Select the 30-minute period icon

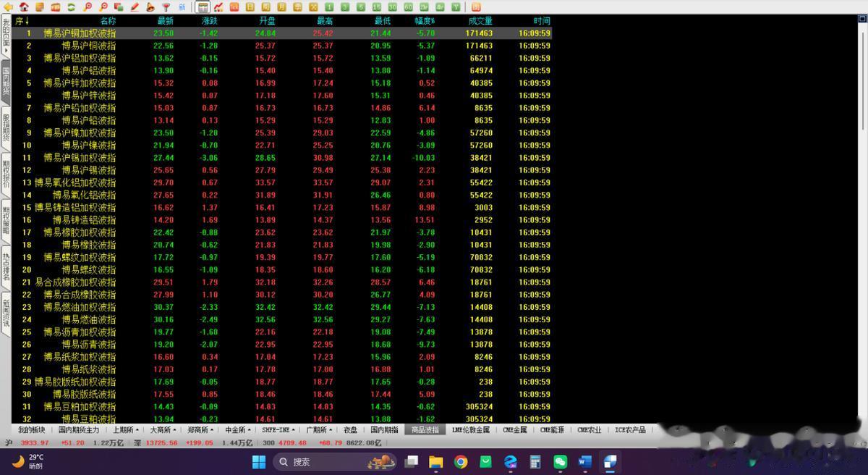click(392, 7)
